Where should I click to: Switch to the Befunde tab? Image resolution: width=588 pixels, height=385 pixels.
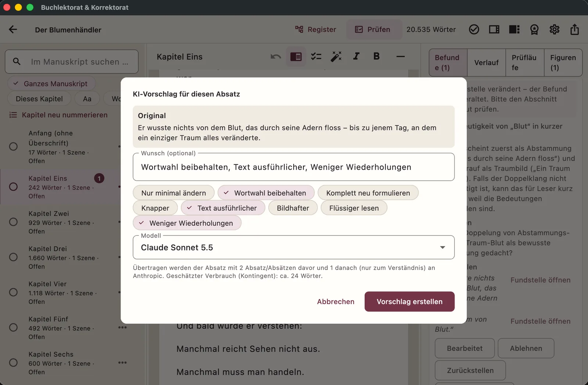tap(448, 62)
